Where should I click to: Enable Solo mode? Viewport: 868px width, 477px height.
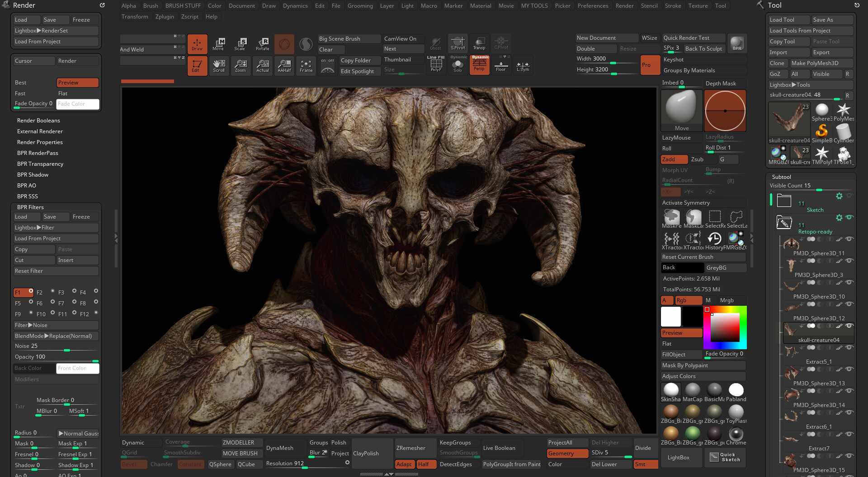pyautogui.click(x=458, y=65)
